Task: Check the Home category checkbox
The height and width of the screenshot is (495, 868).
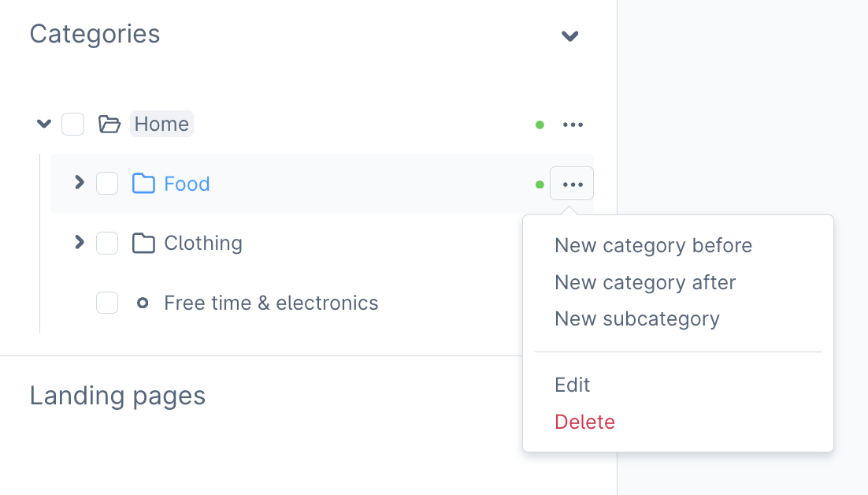Action: point(73,125)
